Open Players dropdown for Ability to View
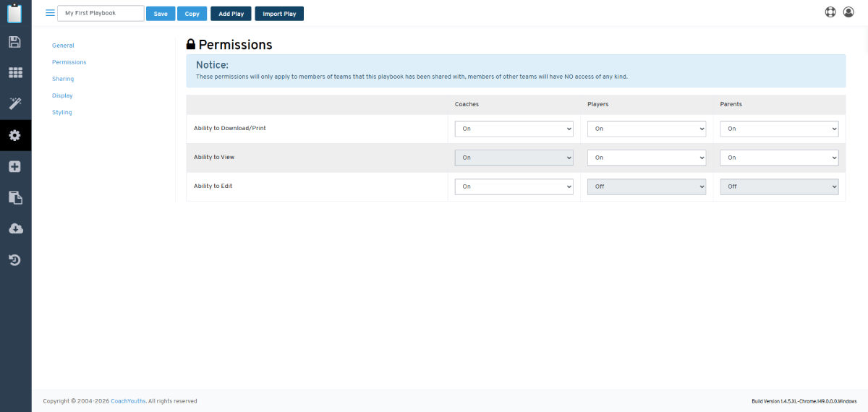Image resolution: width=868 pixels, height=412 pixels. tap(647, 158)
